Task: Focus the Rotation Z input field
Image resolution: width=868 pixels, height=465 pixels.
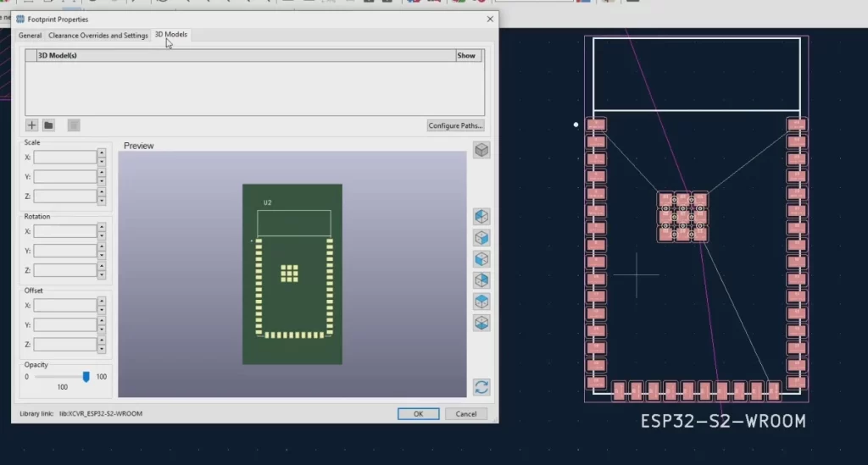Action: pyautogui.click(x=64, y=270)
